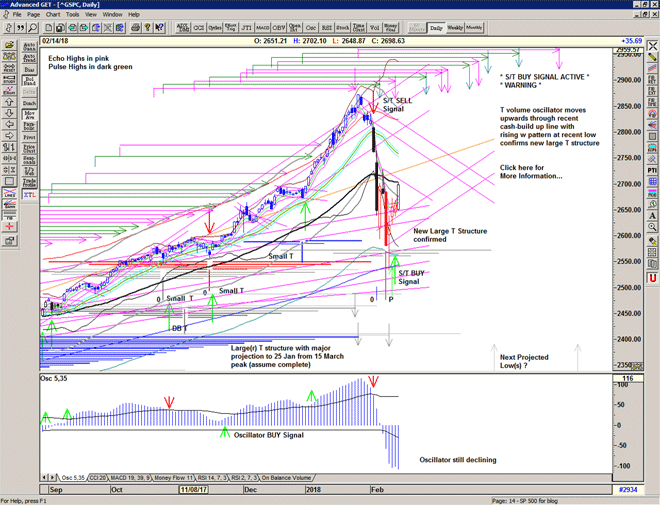Click the 11/08/17 date marker on timeline
The image size is (660, 505).
(194, 491)
